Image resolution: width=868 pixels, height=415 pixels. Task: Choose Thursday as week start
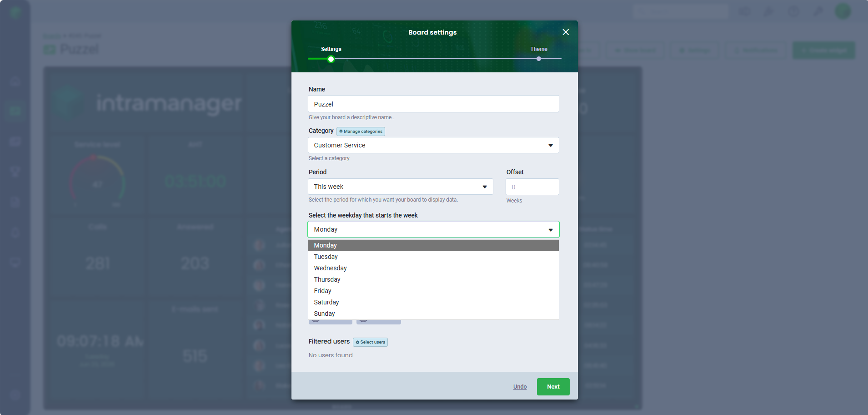[x=433, y=279]
